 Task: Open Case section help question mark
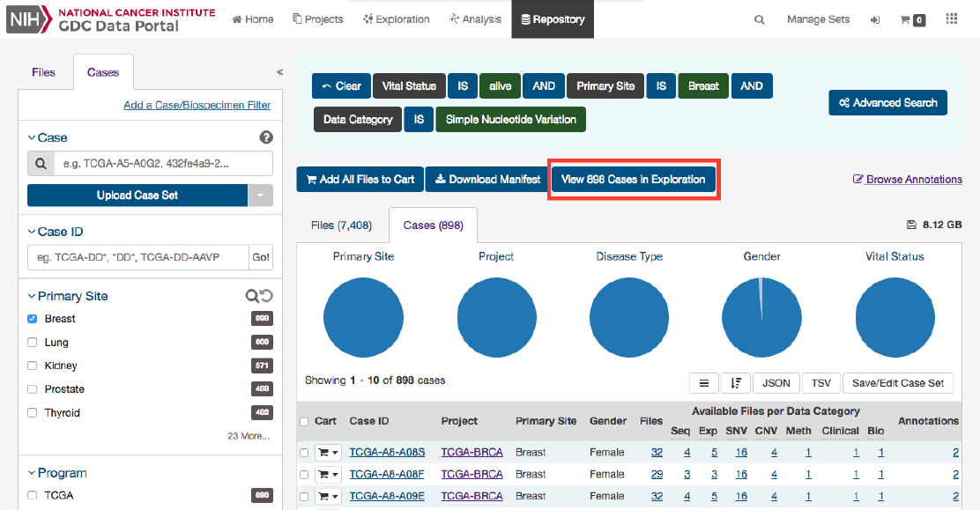point(266,137)
